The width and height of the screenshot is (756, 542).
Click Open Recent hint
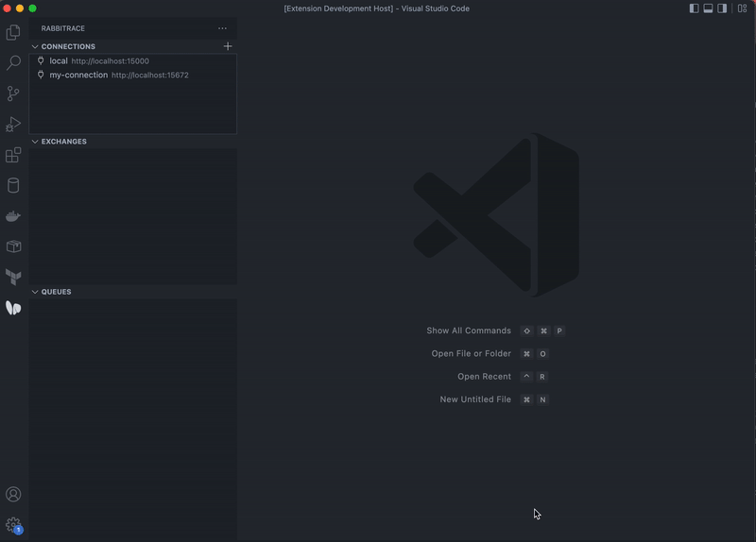(x=484, y=376)
